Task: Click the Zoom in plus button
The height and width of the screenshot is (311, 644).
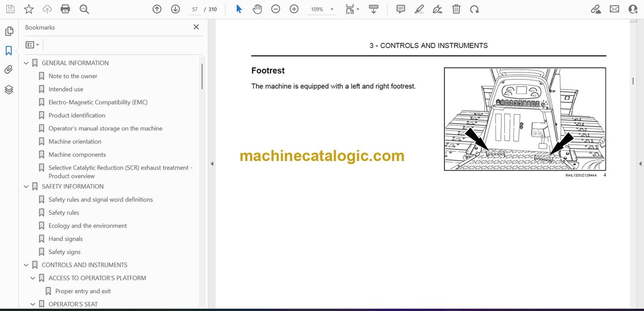Action: [294, 9]
